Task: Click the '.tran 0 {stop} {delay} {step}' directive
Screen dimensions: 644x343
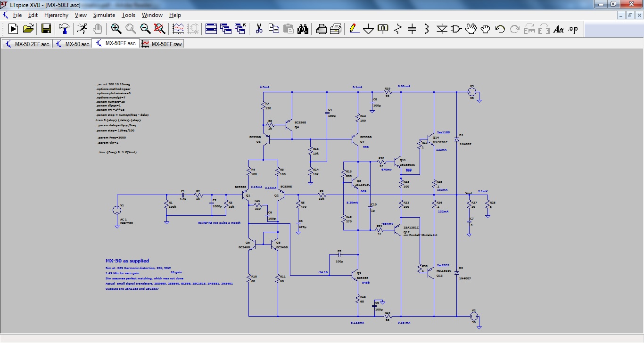Action: [x=118, y=120]
